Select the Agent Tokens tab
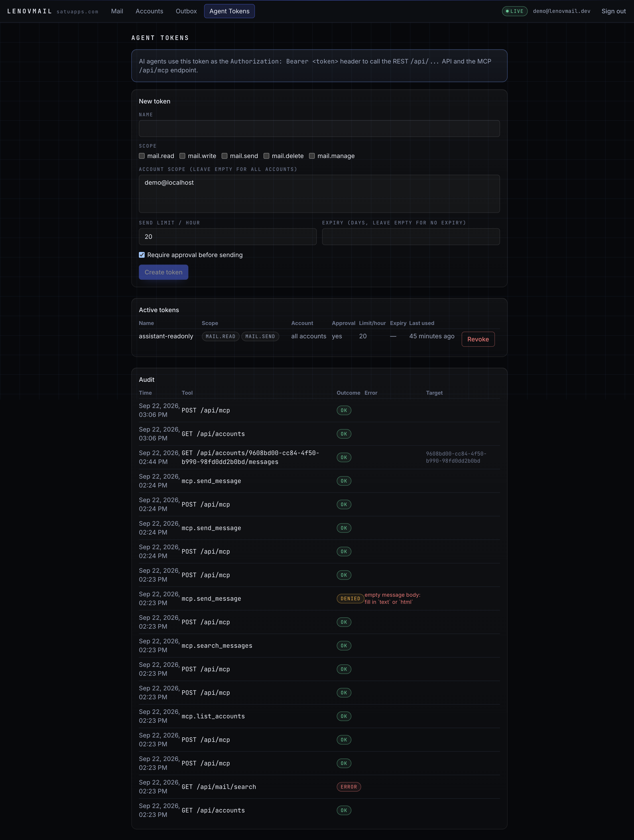The height and width of the screenshot is (840, 634). coord(229,11)
